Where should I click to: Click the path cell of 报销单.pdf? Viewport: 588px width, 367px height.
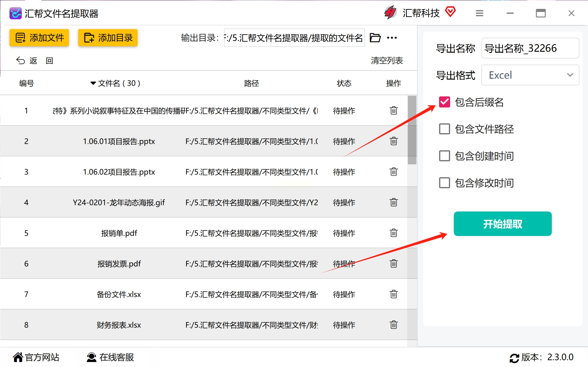point(252,233)
